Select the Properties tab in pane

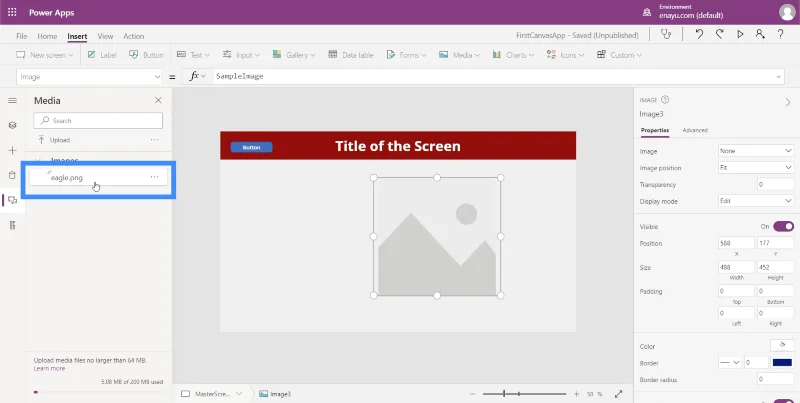click(x=655, y=130)
